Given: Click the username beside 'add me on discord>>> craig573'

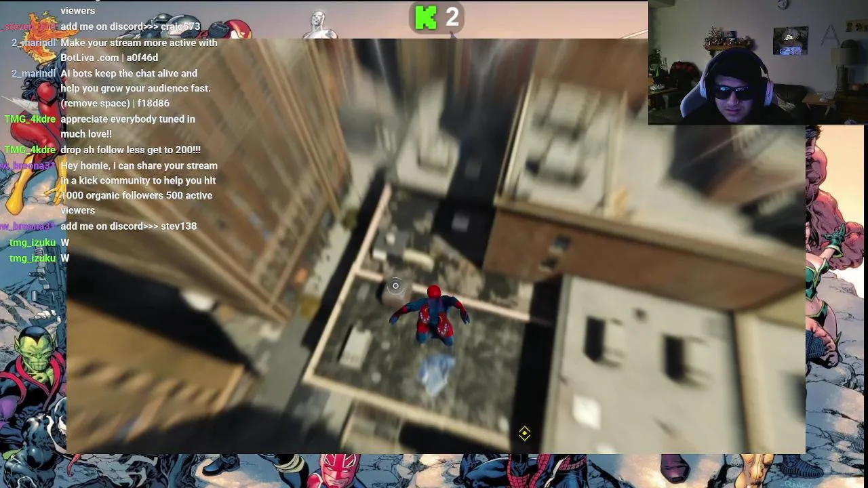Looking at the screenshot, I should [28, 26].
